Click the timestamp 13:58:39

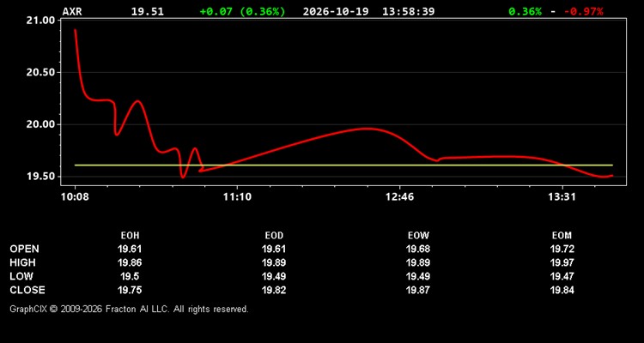[408, 11]
